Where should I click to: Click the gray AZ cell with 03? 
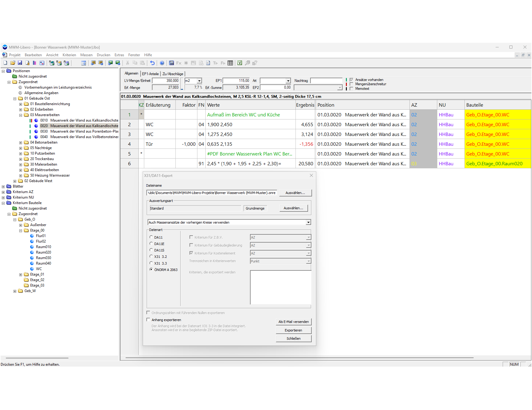tap(423, 163)
